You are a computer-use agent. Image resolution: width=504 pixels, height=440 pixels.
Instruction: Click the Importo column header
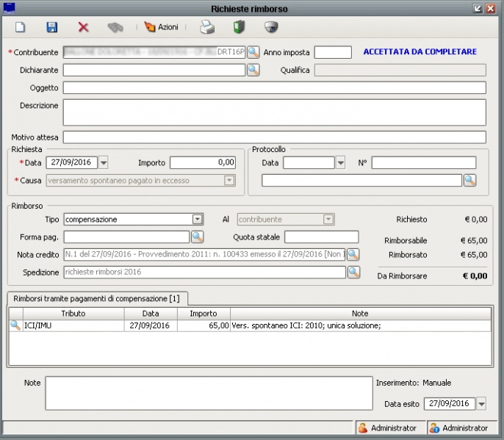204,314
